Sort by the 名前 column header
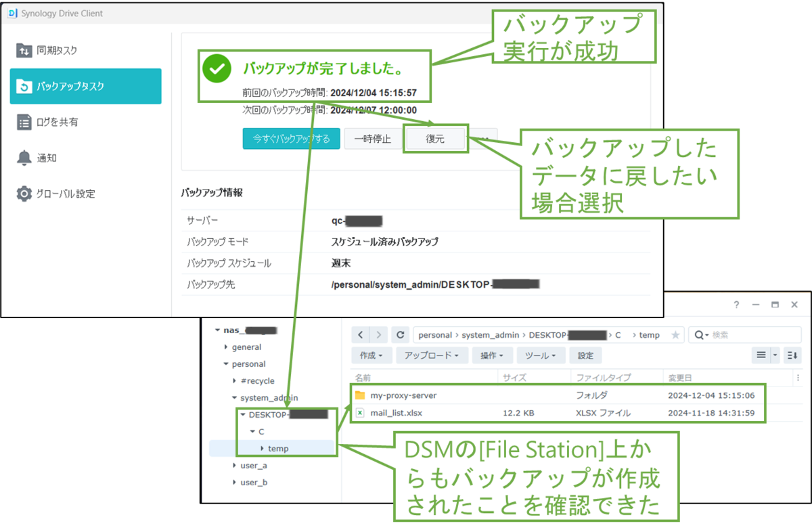812x532 pixels. (425, 378)
